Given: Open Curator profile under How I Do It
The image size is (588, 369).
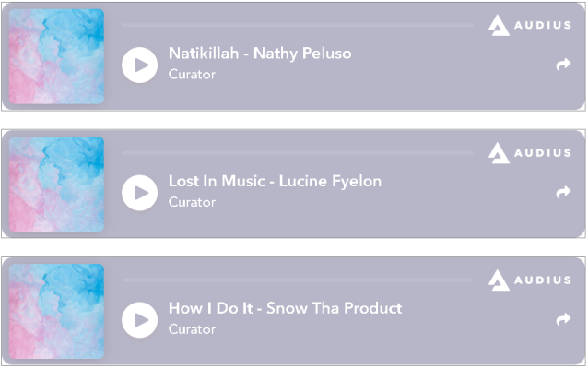Looking at the screenshot, I should tap(192, 329).
